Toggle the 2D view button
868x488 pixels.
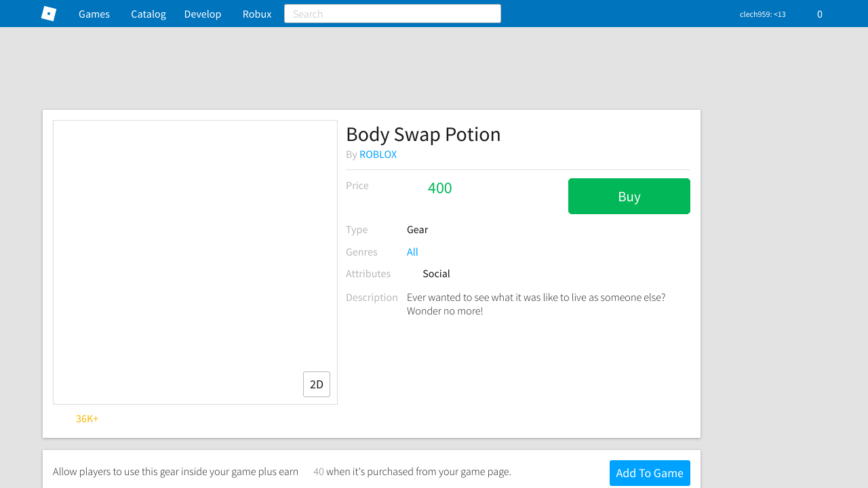[317, 384]
